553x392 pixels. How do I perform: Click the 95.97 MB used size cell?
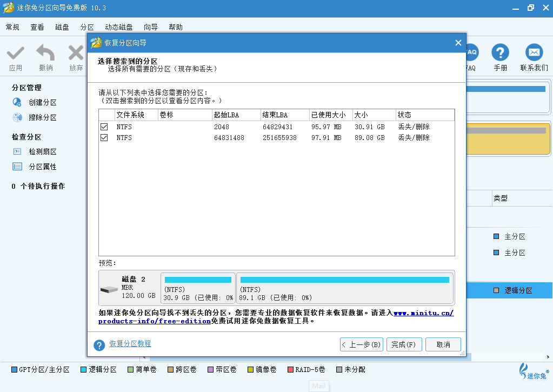click(326, 127)
